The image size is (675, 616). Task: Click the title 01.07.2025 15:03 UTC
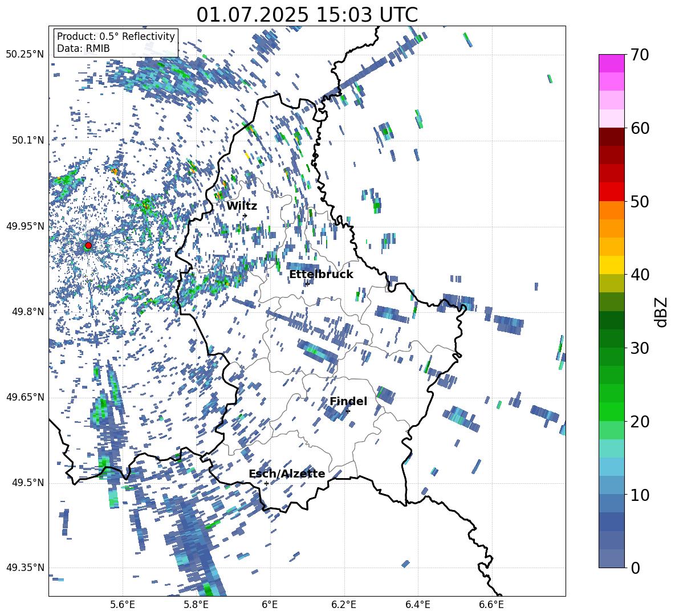click(x=307, y=15)
